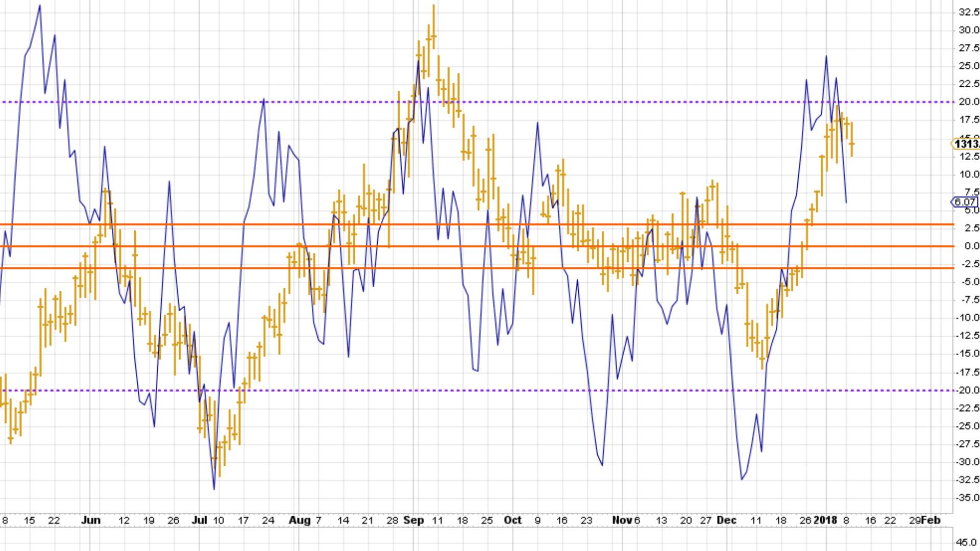Screen dimensions: 980x551
Task: Click the Dec month label
Action: [726, 520]
